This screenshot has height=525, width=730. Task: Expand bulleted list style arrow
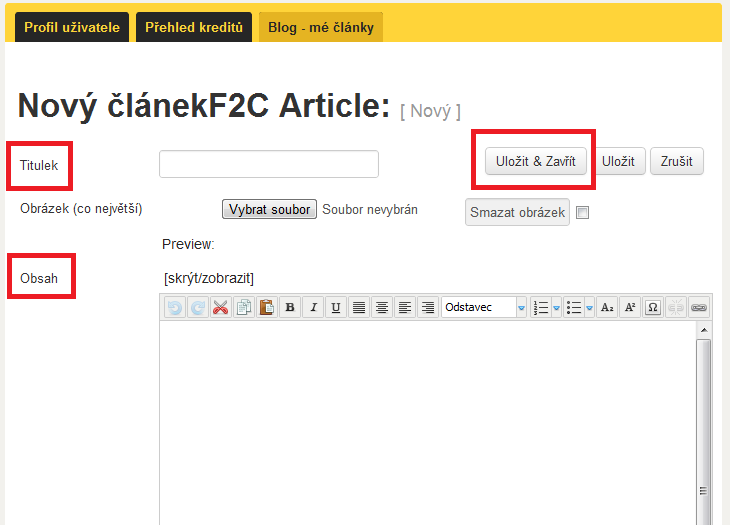point(589,308)
